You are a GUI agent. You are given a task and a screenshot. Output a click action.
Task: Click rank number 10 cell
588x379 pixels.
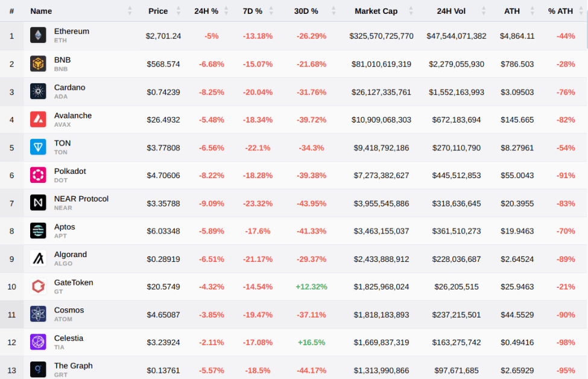point(11,287)
